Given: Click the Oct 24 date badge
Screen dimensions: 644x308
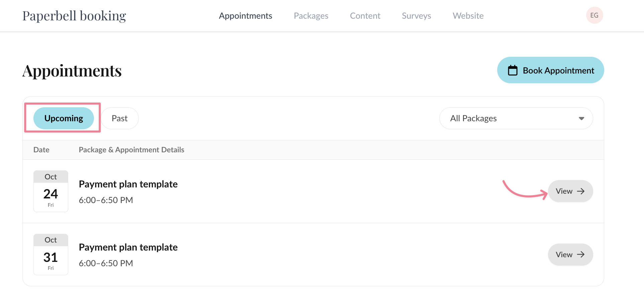Looking at the screenshot, I should pos(50,191).
